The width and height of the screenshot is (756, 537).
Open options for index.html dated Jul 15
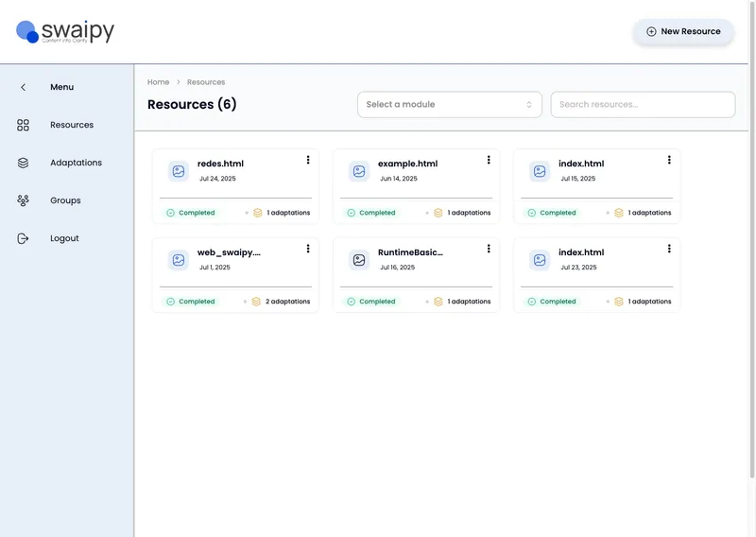pyautogui.click(x=669, y=160)
